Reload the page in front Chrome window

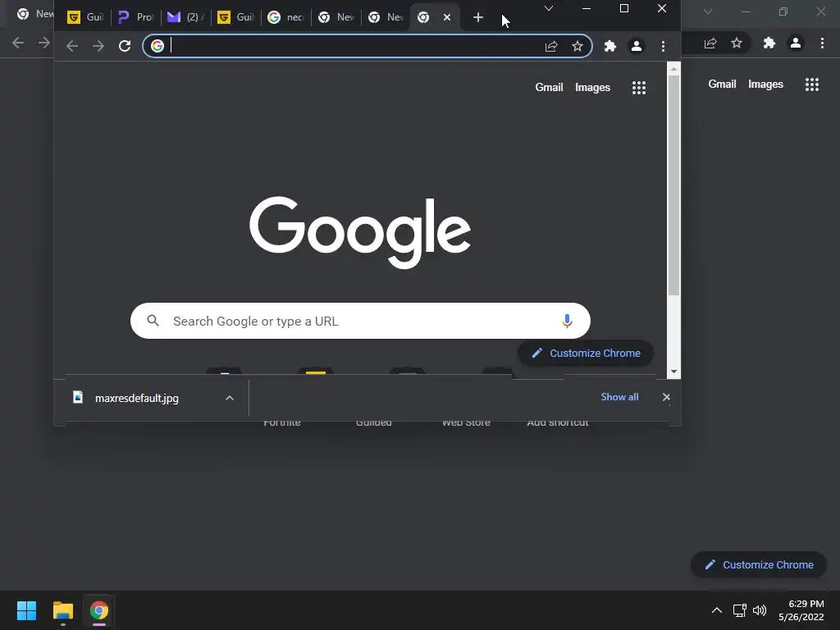pyautogui.click(x=125, y=46)
